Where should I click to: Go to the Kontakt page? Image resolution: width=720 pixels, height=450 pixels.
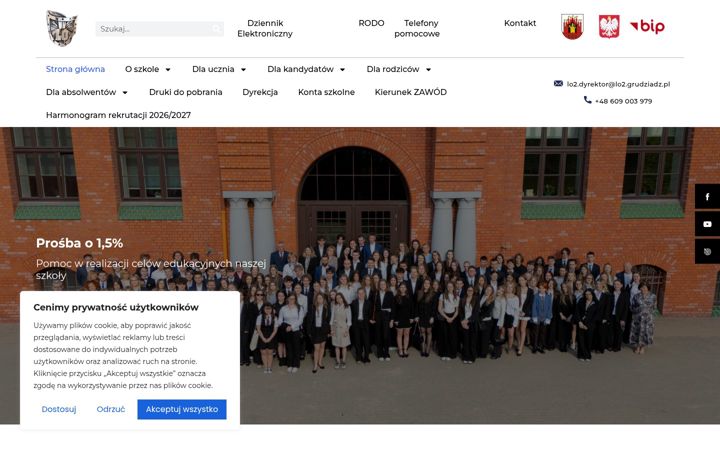[x=520, y=23]
